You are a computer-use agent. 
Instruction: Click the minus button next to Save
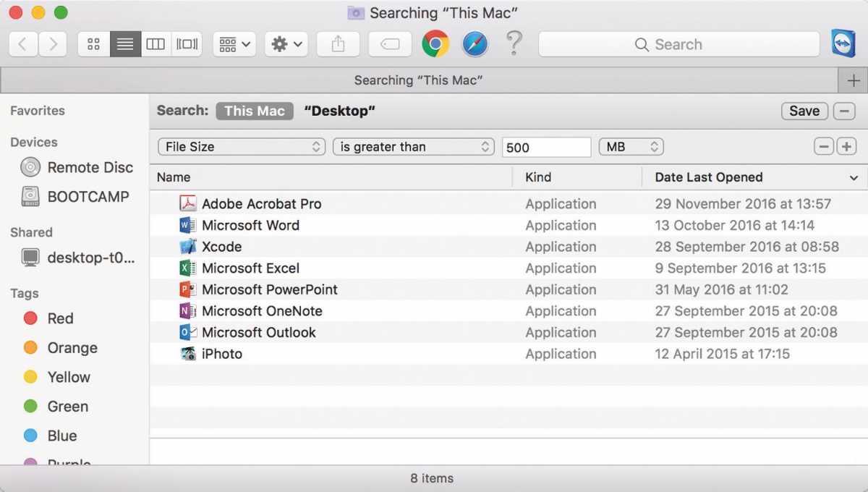tap(844, 111)
